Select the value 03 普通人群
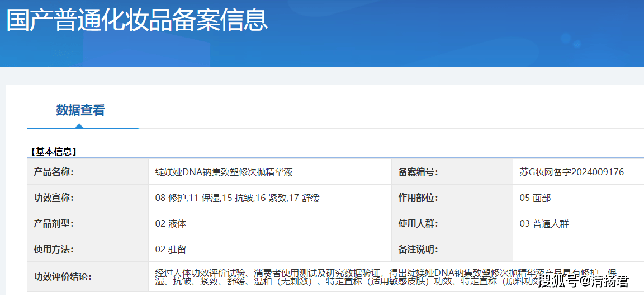 coord(544,224)
